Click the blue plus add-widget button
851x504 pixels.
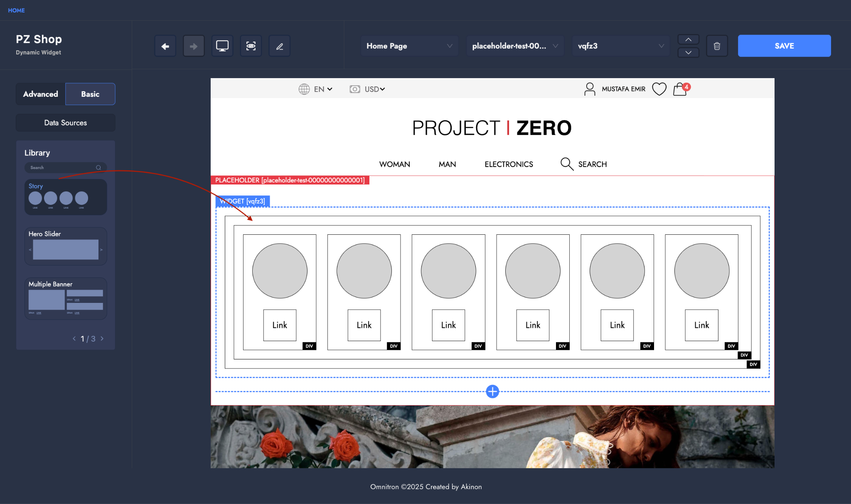(492, 391)
